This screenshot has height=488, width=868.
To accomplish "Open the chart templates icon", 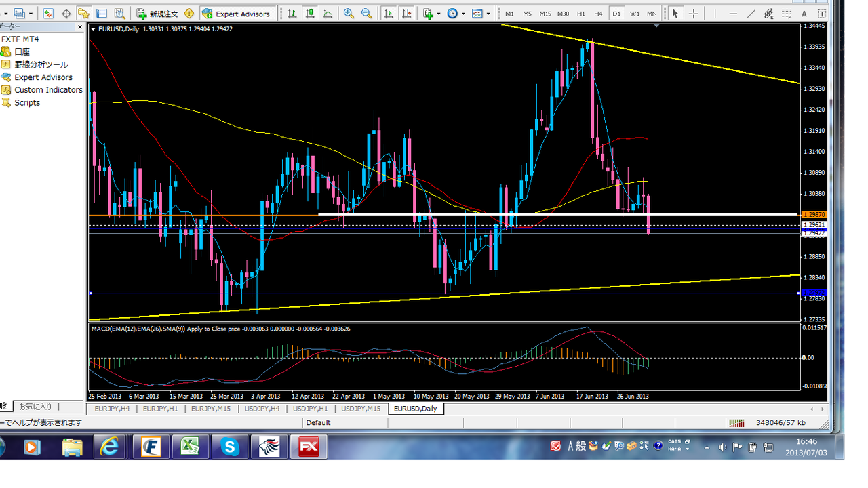I will 477,14.
